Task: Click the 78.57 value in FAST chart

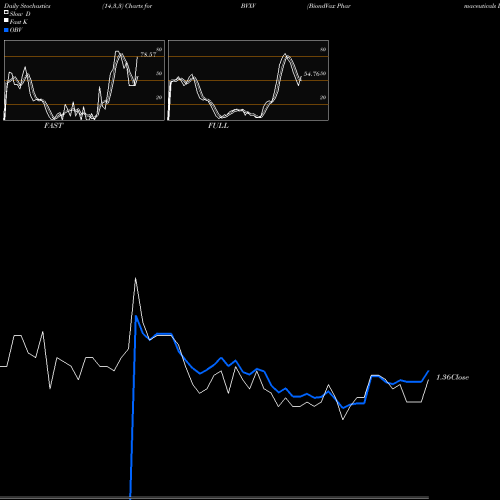Action: point(148,54)
